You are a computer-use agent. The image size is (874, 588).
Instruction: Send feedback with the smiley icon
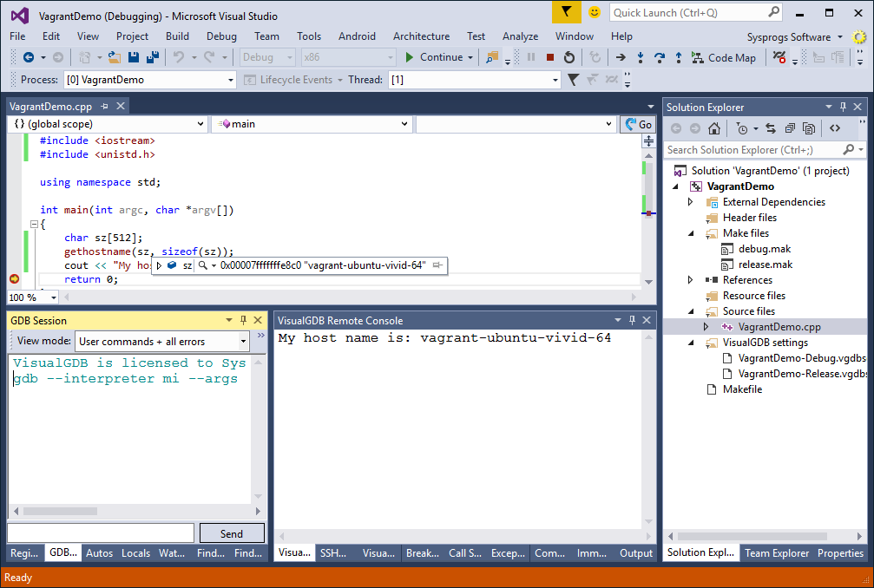click(595, 12)
